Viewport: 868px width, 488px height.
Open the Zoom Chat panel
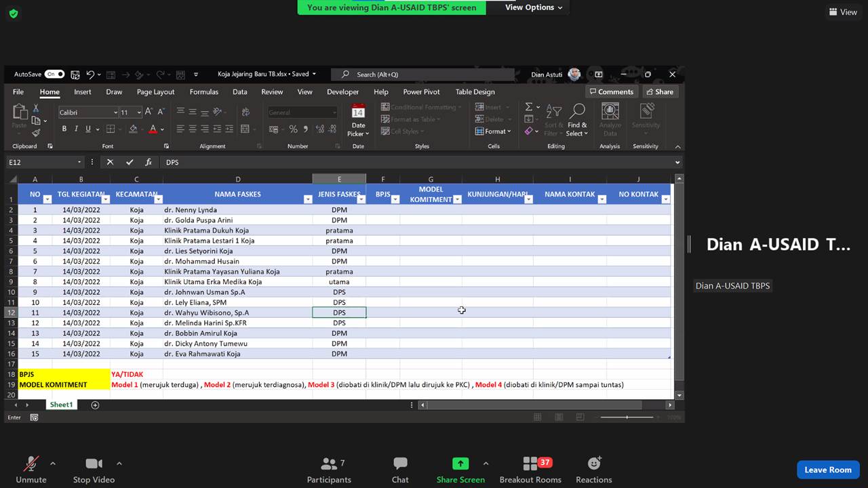pos(400,464)
